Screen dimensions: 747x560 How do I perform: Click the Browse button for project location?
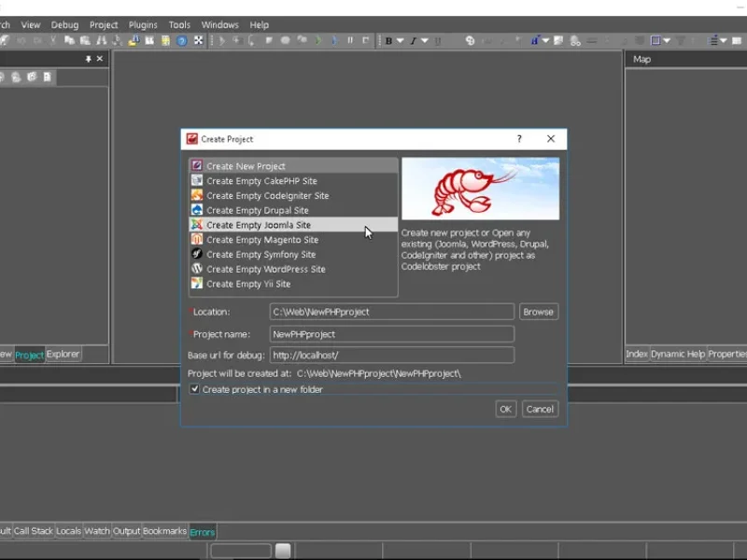(538, 311)
